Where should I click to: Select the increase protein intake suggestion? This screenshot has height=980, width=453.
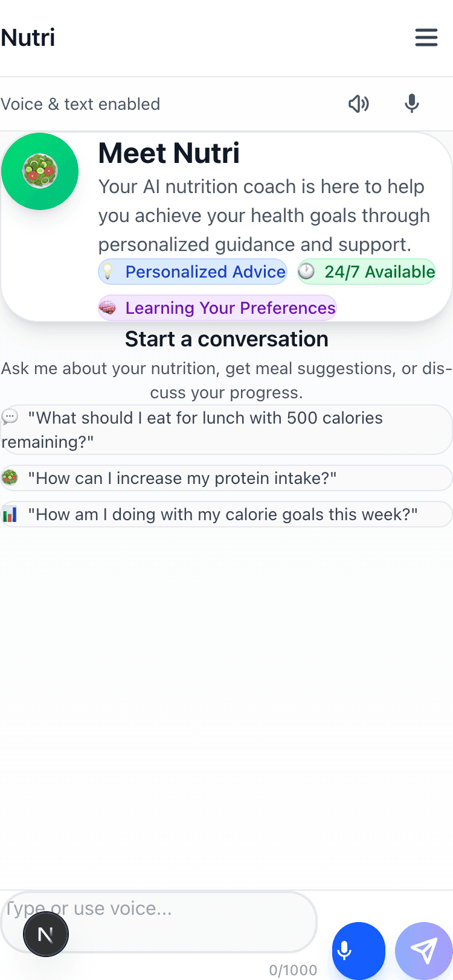point(226,477)
